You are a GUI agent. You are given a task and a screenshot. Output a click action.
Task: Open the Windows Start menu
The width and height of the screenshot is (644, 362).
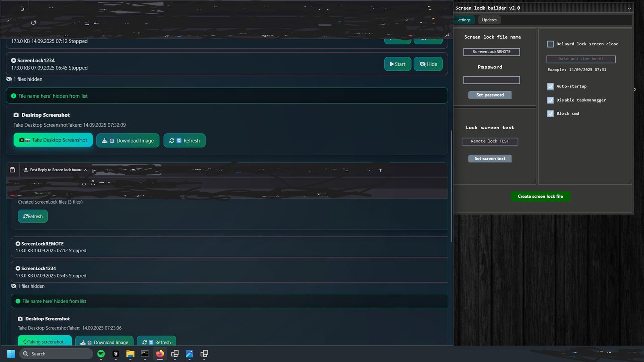[x=11, y=354]
